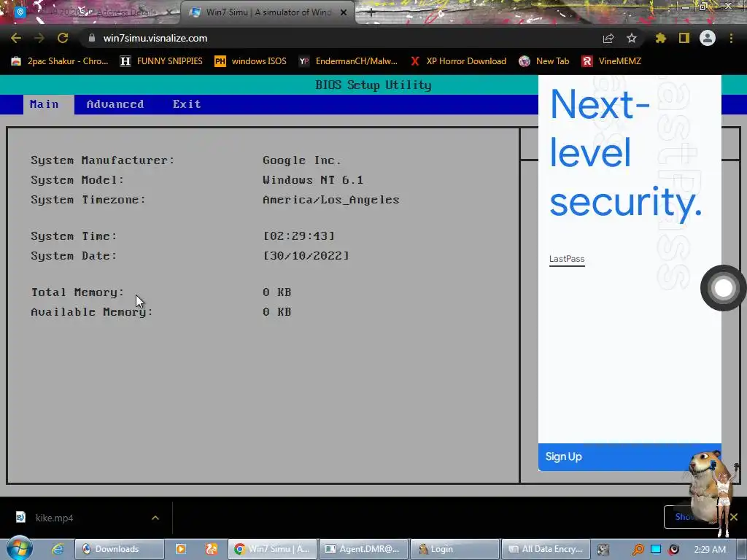Open the 2pac Shakur bookmark
Image resolution: width=747 pixels, height=560 pixels.
coord(60,61)
